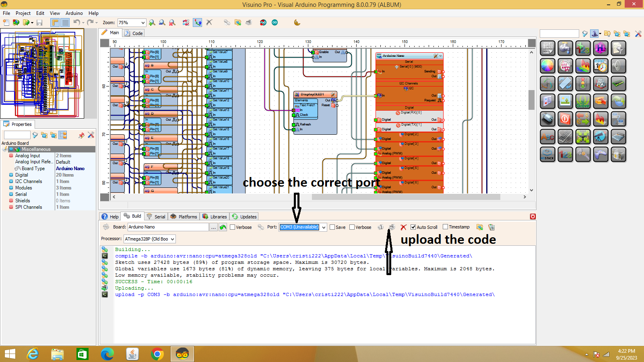Click the undo arrow in toolbar
Viewport: 644px width, 362px height.
(76, 23)
